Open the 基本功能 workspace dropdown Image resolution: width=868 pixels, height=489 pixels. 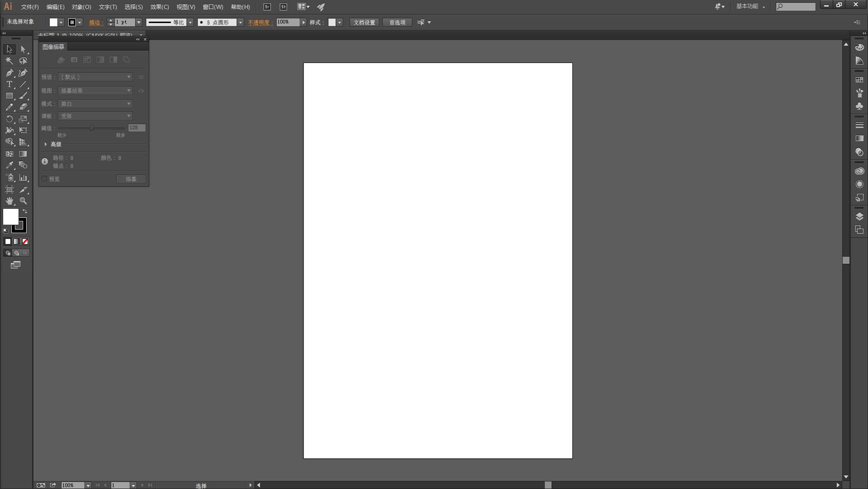pos(750,6)
